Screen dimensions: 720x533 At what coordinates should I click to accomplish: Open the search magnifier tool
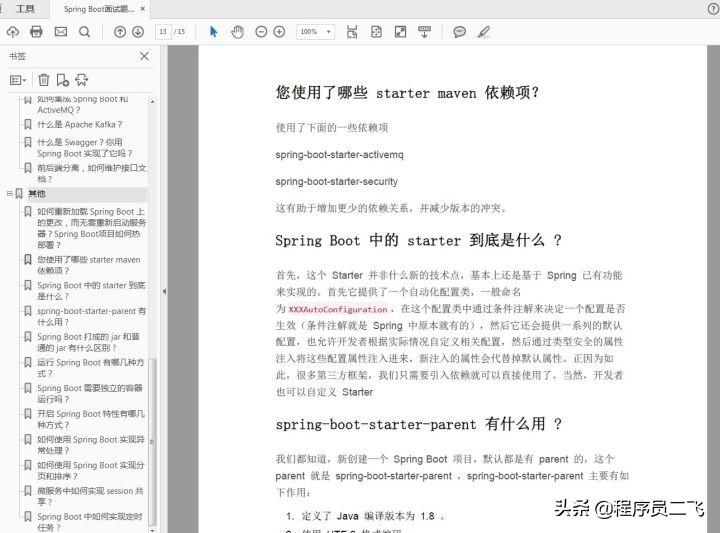click(x=84, y=32)
